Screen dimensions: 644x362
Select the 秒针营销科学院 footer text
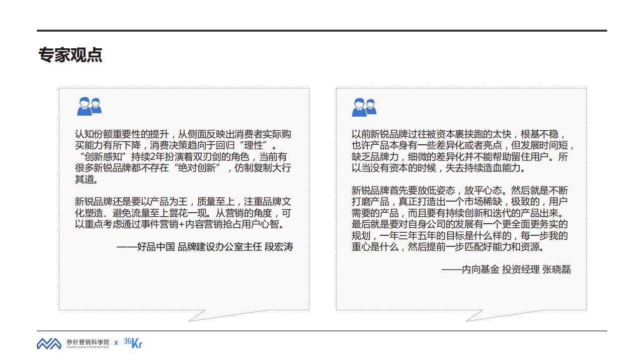pos(88,342)
